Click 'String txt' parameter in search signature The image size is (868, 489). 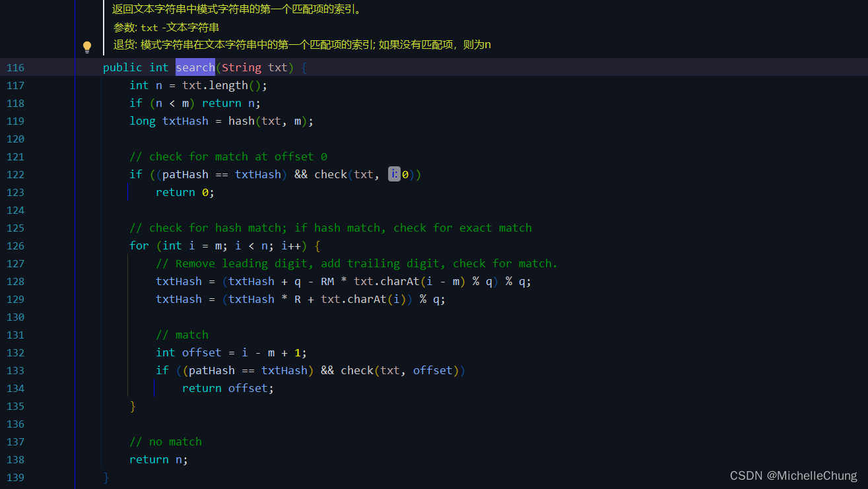[x=255, y=67]
